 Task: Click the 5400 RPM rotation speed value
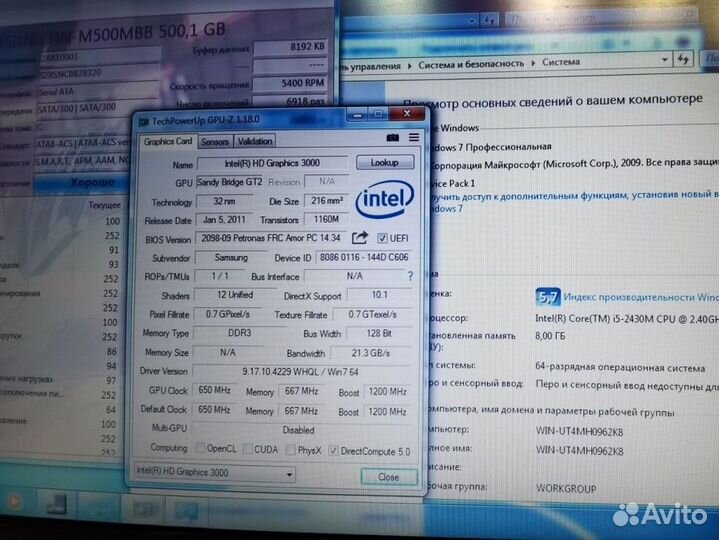coord(290,83)
